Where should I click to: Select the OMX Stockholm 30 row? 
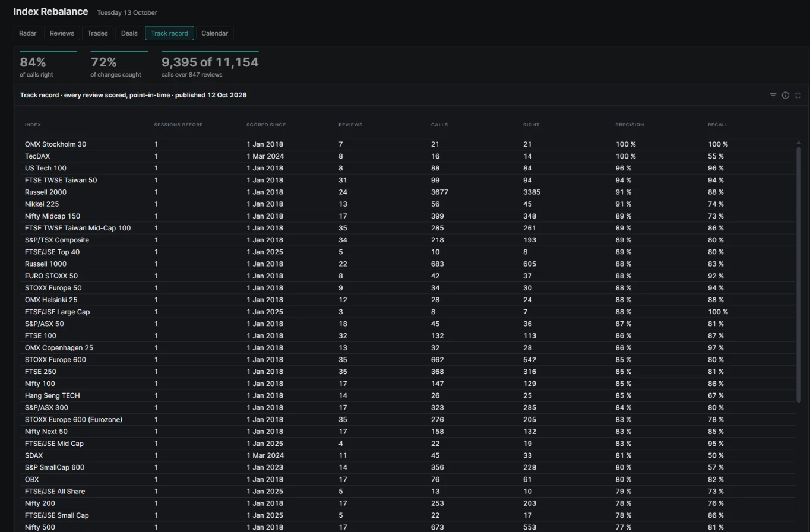(407, 144)
